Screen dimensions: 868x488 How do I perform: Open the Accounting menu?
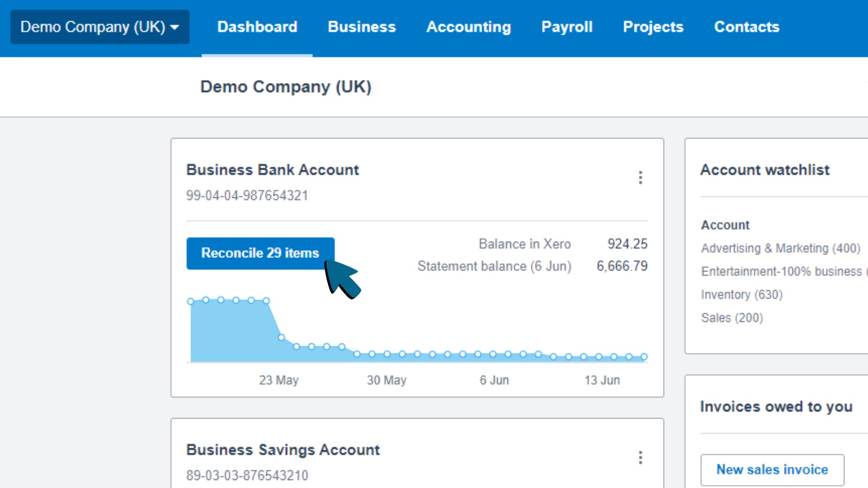click(x=469, y=27)
